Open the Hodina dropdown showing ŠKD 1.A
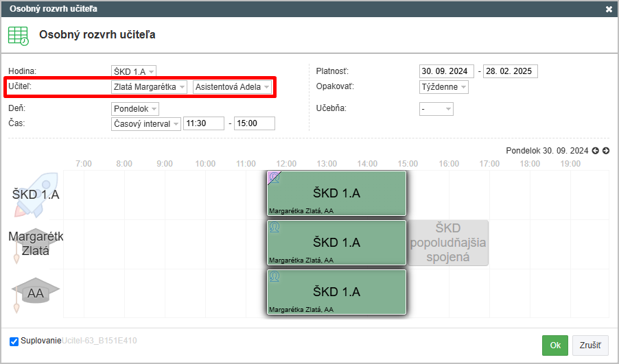The height and width of the screenshot is (364, 619). 134,71
